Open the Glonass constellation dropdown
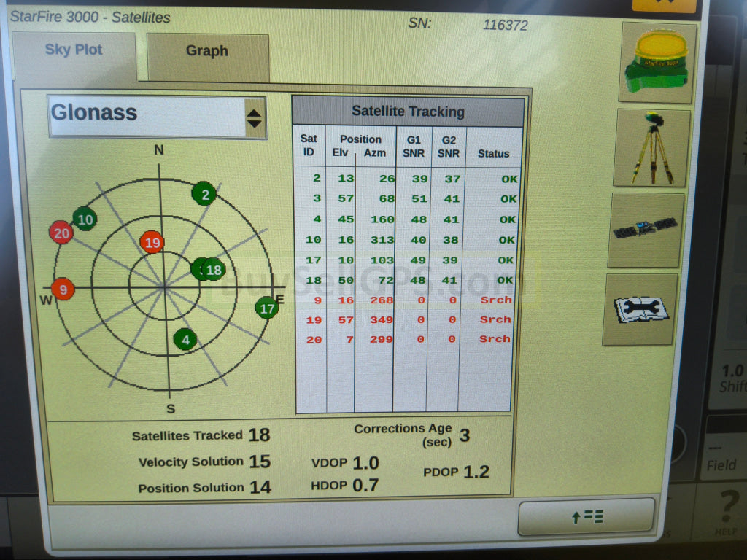747x560 pixels. 157,117
